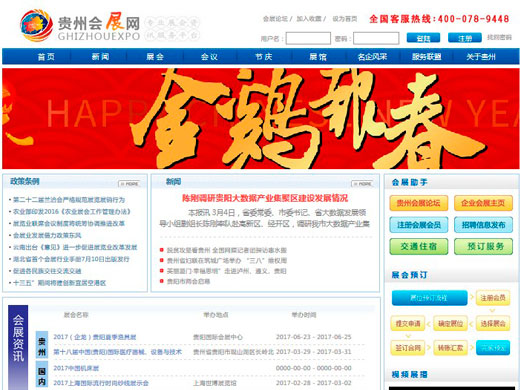Open exhibition 2017中国机床展
The width and height of the screenshot is (520, 390).
coord(76,368)
